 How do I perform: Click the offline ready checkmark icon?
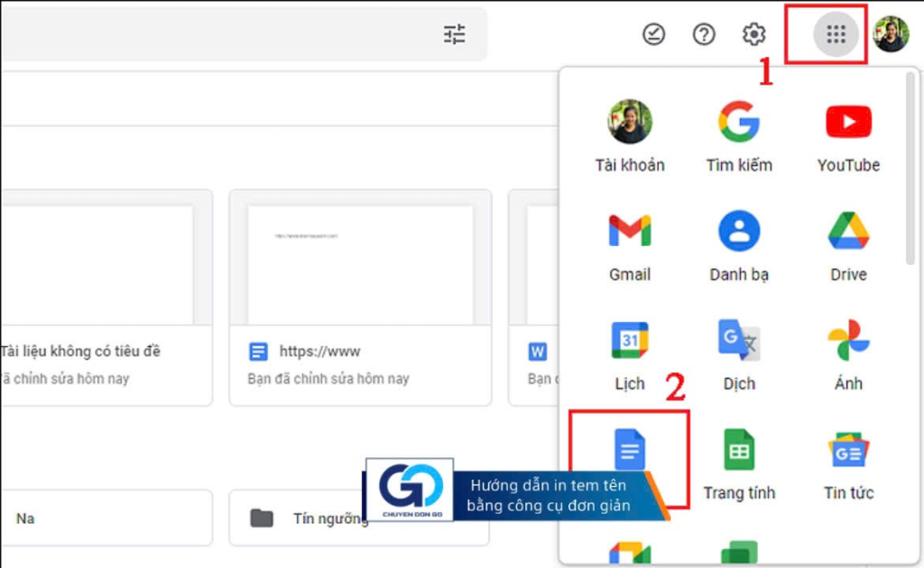click(x=653, y=34)
